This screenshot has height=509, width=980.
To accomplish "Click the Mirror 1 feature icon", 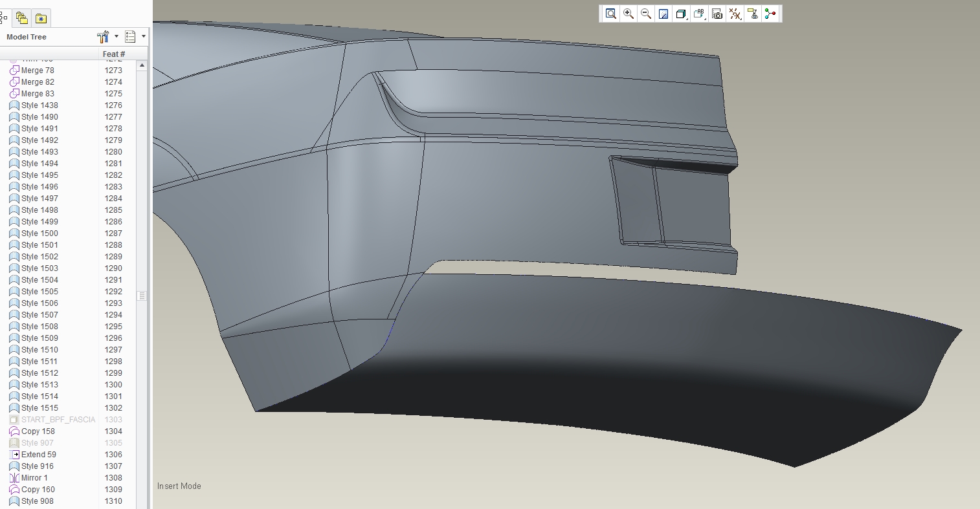I will [14, 478].
